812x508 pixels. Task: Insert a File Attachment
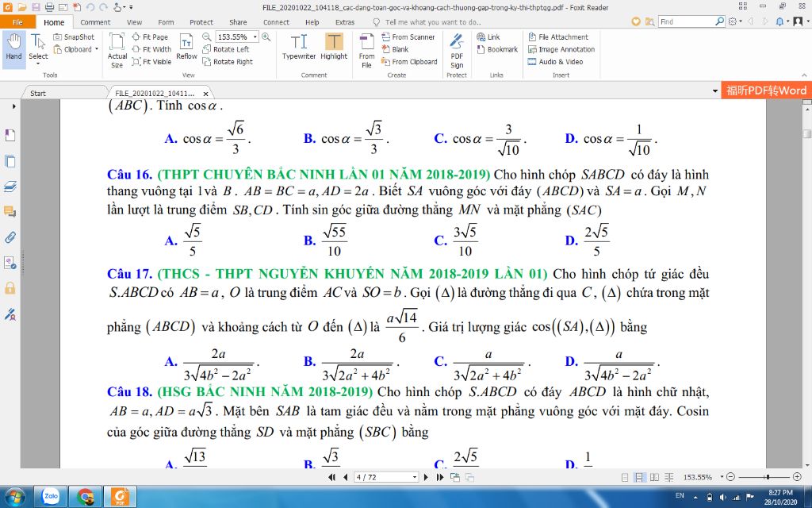click(558, 37)
